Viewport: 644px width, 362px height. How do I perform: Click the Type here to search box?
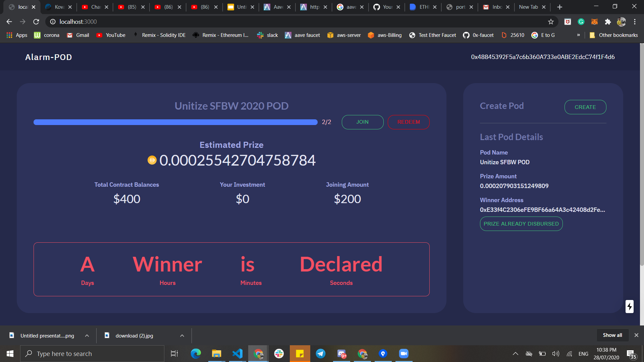click(x=92, y=354)
